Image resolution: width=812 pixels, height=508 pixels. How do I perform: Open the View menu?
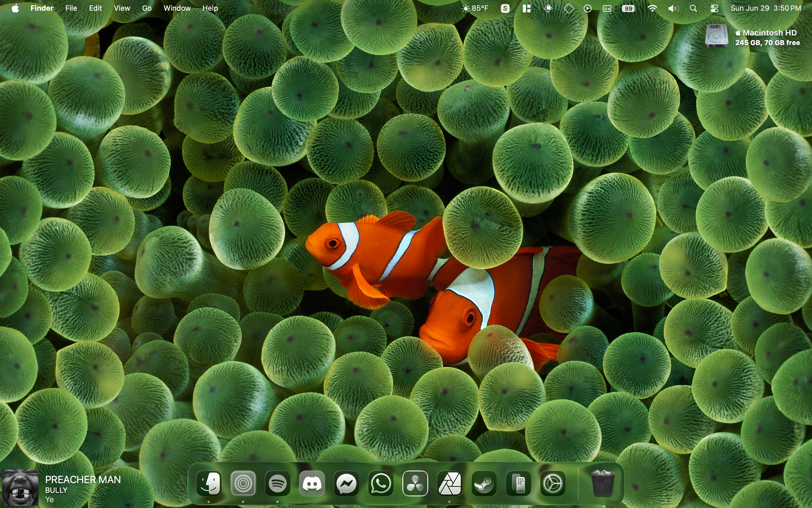[122, 8]
